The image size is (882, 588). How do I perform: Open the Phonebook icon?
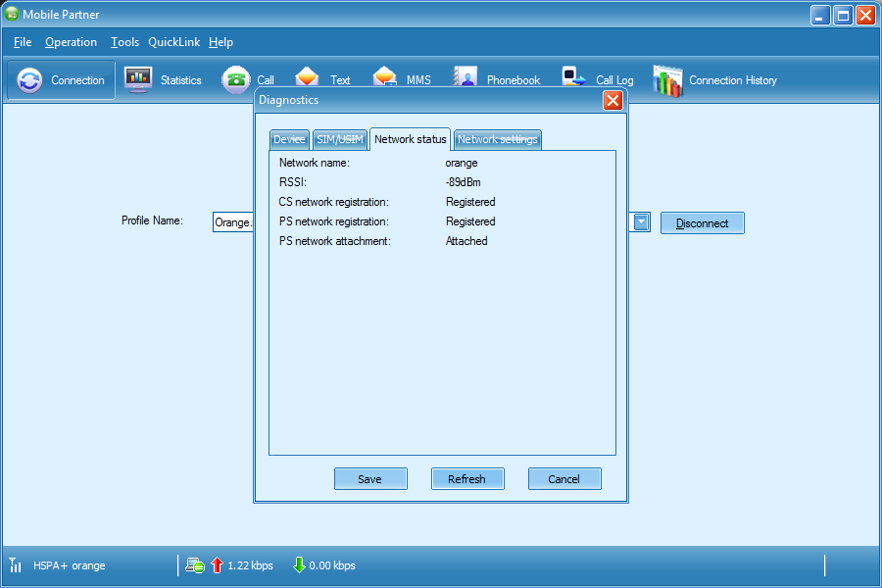(465, 76)
